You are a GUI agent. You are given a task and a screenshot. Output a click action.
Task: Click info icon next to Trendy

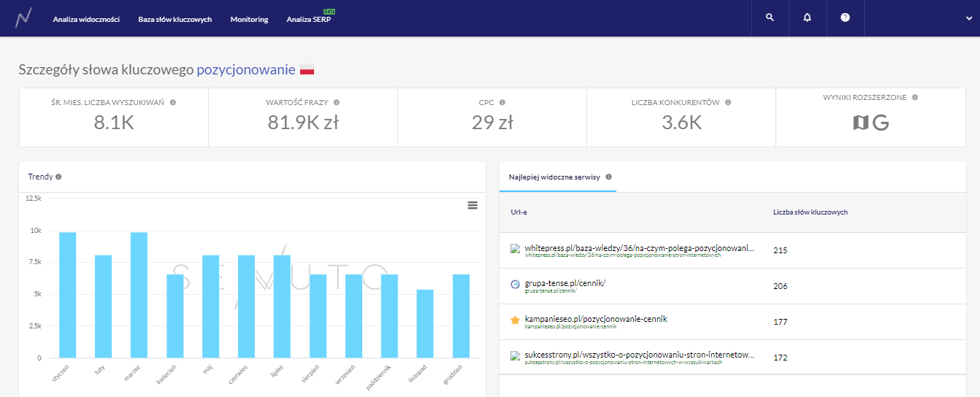[x=58, y=177]
